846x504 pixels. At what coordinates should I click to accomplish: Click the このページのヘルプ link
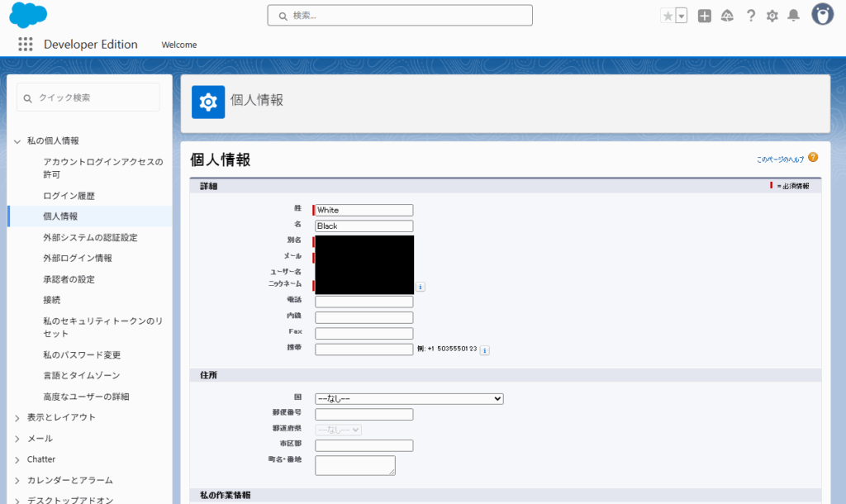[780, 159]
